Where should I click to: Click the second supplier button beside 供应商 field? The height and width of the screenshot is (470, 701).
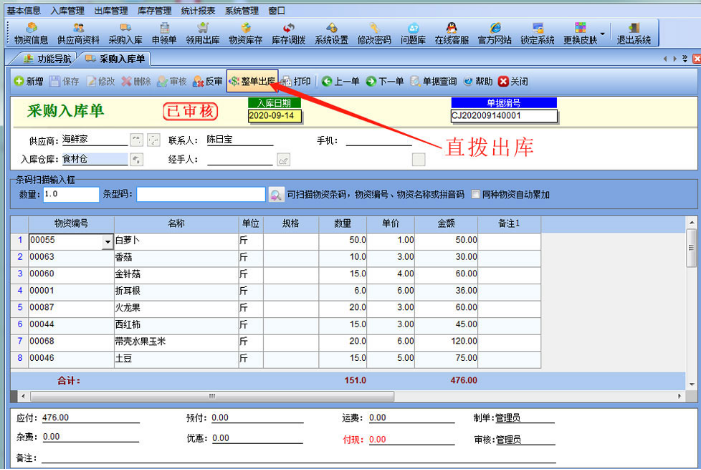153,140
